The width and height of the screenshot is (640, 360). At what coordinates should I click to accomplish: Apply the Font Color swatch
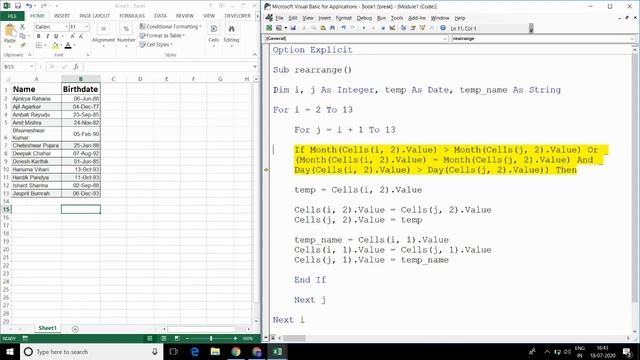tap(68, 45)
